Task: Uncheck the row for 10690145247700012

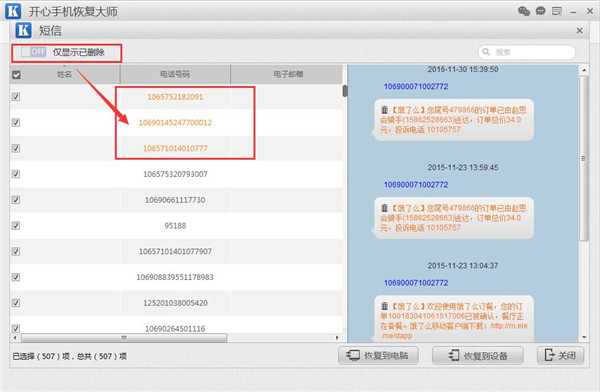Action: [x=16, y=122]
